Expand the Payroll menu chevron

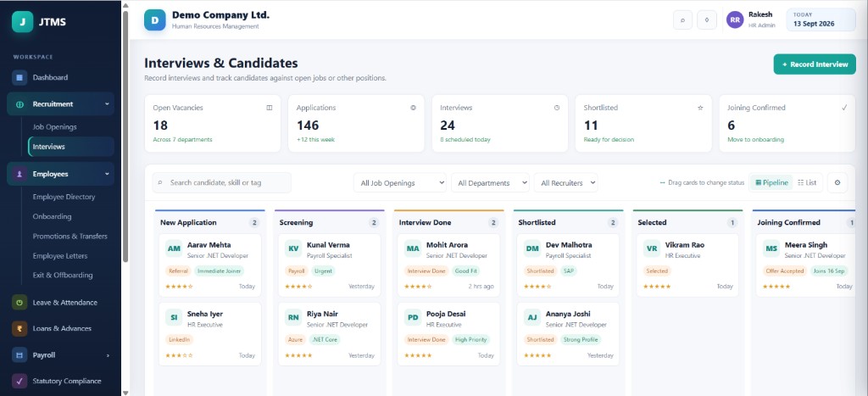point(108,355)
